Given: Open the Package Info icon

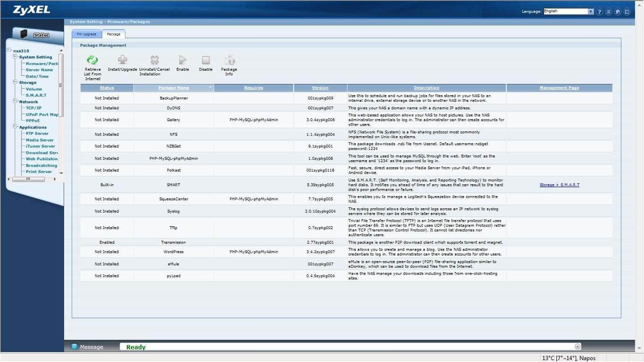Looking at the screenshot, I should (229, 60).
